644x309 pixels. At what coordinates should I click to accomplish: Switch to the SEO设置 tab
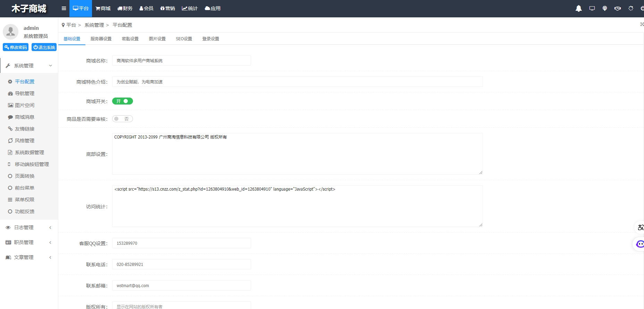184,39
